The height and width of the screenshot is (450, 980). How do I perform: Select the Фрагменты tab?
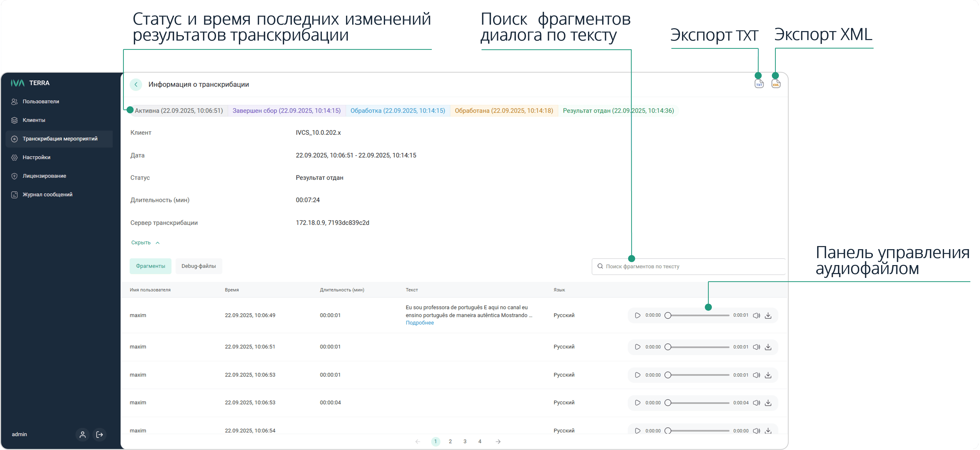150,266
